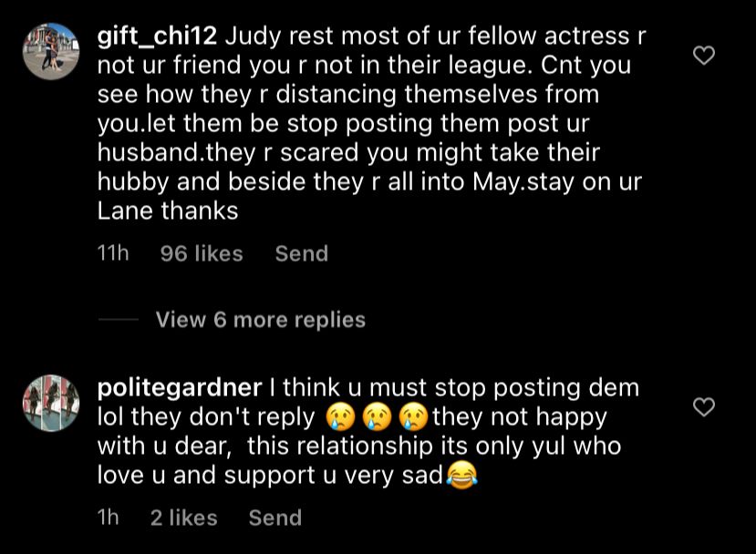The height and width of the screenshot is (554, 756).
Task: Tap the laughing tears emoji after 'very sad'
Action: (463, 476)
